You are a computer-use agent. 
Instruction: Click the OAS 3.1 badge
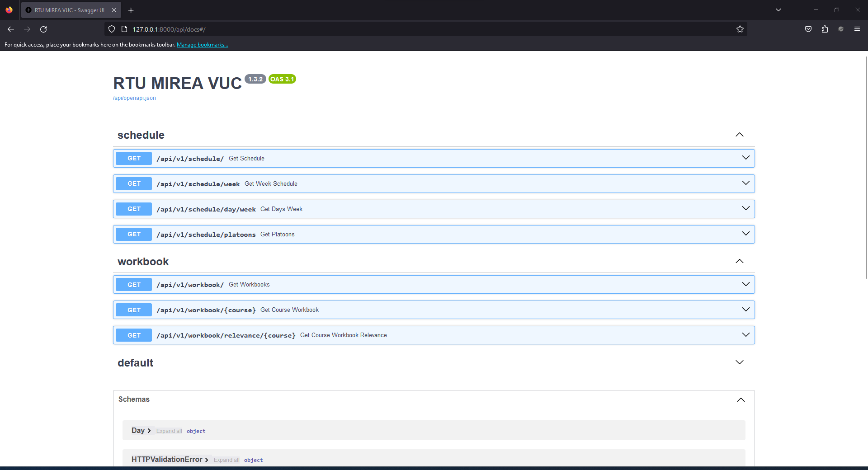pos(282,79)
